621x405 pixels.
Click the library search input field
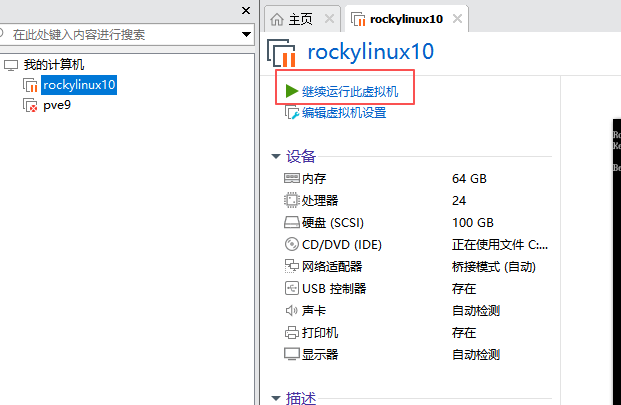[x=120, y=34]
